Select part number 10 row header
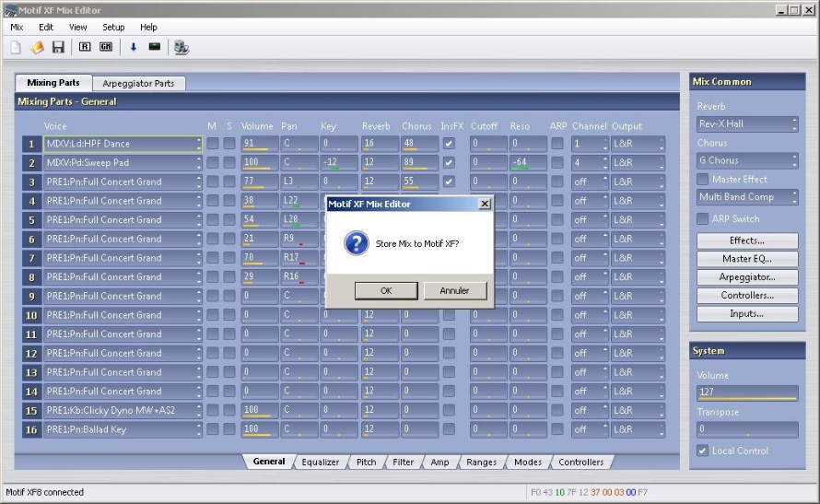 click(31, 315)
